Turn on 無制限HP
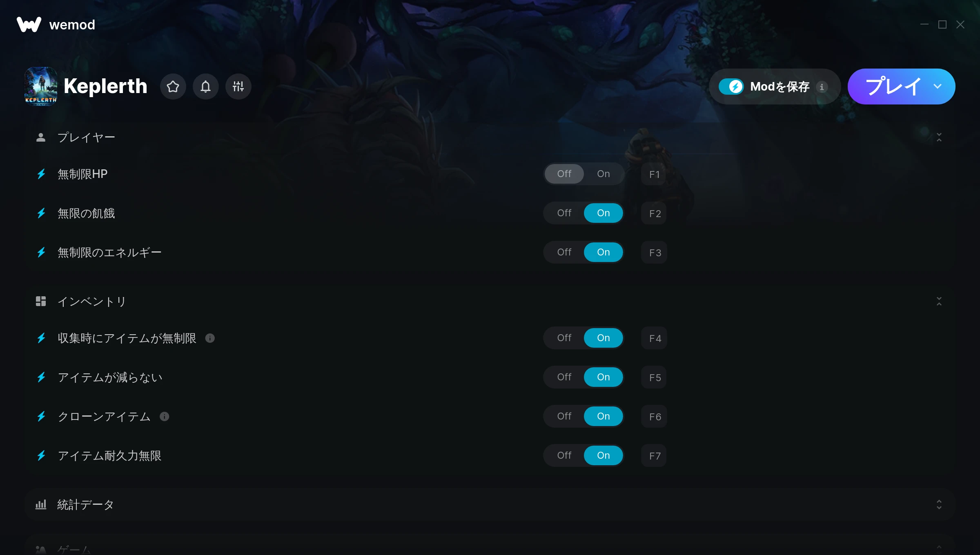The width and height of the screenshot is (980, 555). click(x=603, y=174)
